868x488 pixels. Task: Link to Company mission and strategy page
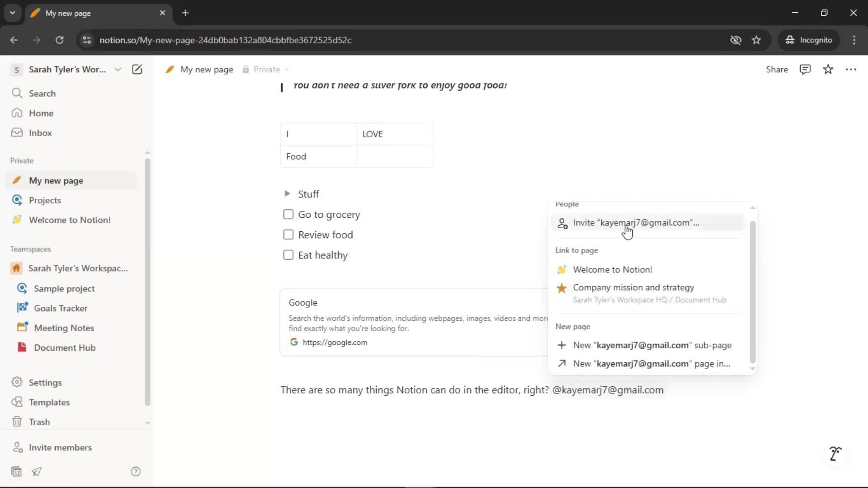click(647, 293)
